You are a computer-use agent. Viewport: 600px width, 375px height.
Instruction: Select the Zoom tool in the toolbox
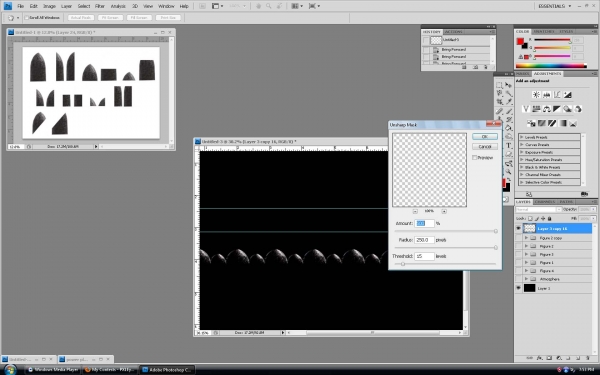(x=509, y=172)
